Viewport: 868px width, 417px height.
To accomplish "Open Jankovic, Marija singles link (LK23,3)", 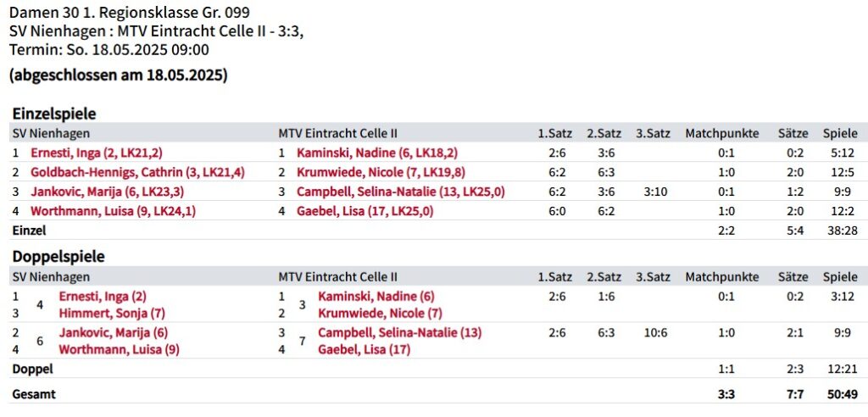I will click(x=107, y=192).
